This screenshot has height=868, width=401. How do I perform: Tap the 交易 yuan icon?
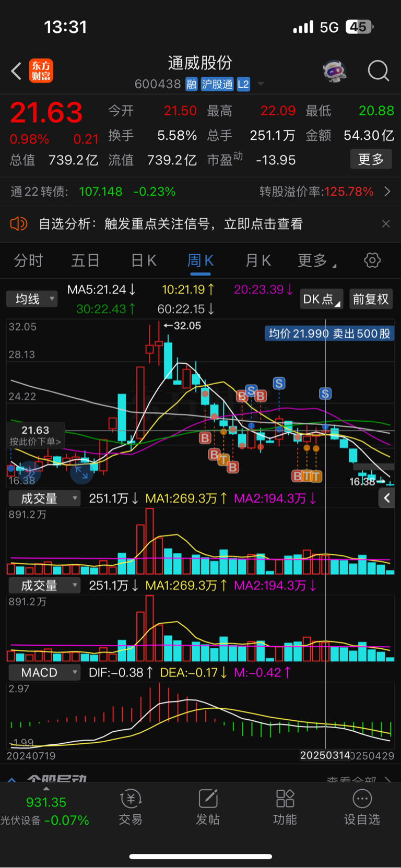tap(131, 799)
